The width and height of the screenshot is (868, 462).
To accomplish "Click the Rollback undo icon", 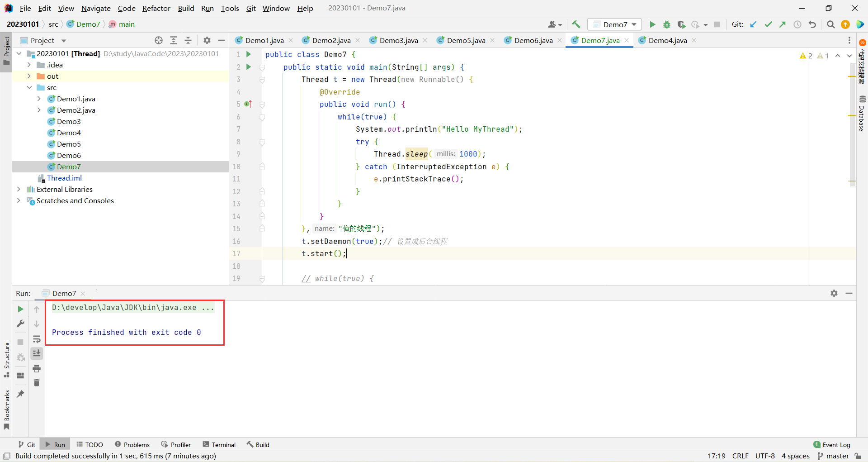I will pyautogui.click(x=812, y=24).
